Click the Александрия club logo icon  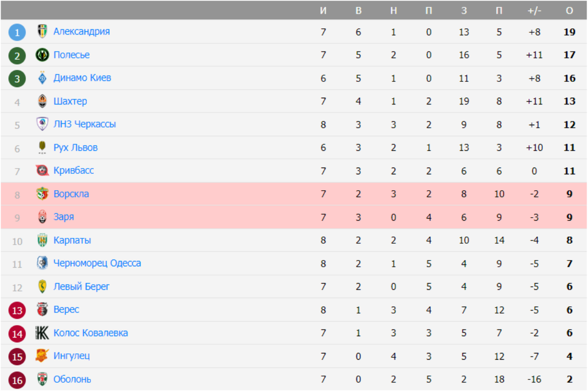(x=42, y=32)
